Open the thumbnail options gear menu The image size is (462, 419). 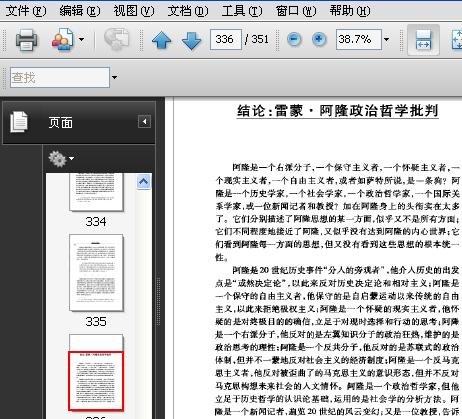pos(61,158)
